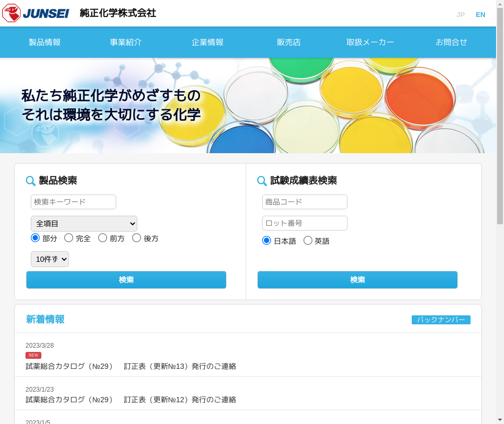Open the 訂正表 更新№13 news link
Image resolution: width=504 pixels, height=424 pixels.
point(131,366)
